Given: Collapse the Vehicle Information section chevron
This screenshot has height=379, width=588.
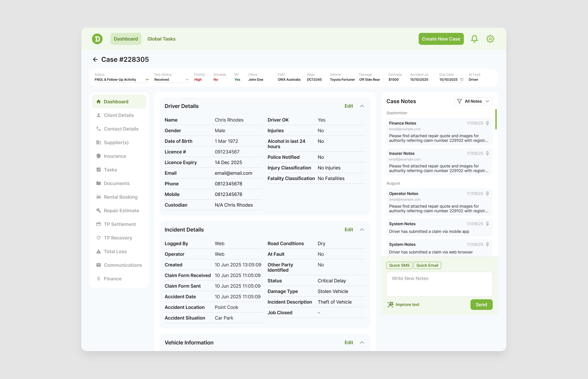Looking at the screenshot, I should pos(362,343).
